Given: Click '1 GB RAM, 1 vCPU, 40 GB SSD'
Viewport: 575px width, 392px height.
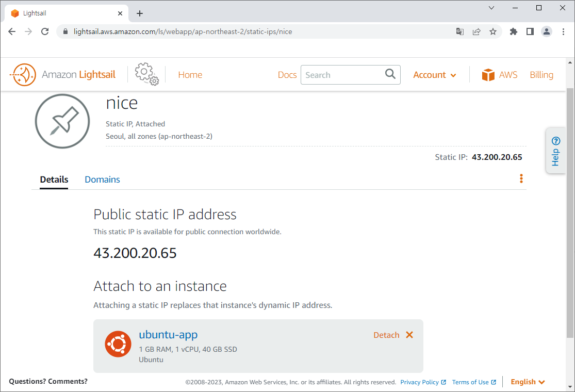Looking at the screenshot, I should point(188,349).
